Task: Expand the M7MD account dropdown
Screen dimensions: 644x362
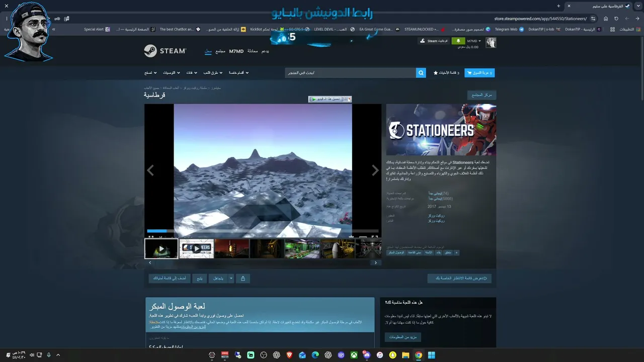Action: tap(474, 41)
